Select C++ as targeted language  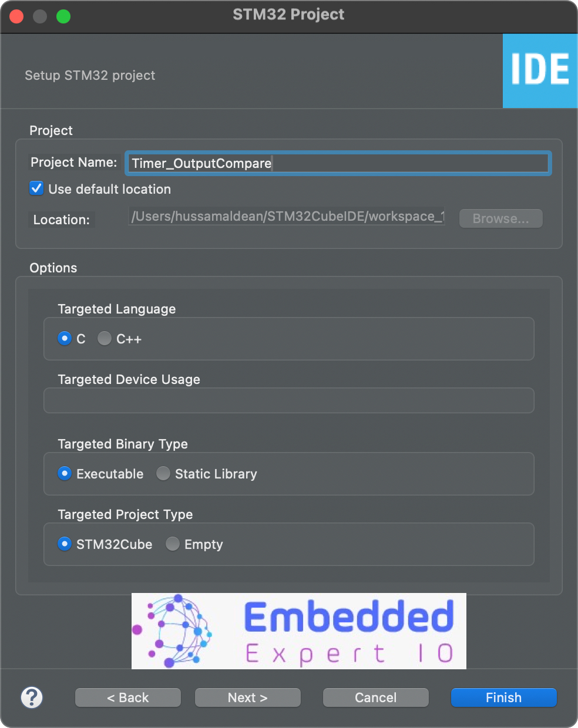click(104, 338)
